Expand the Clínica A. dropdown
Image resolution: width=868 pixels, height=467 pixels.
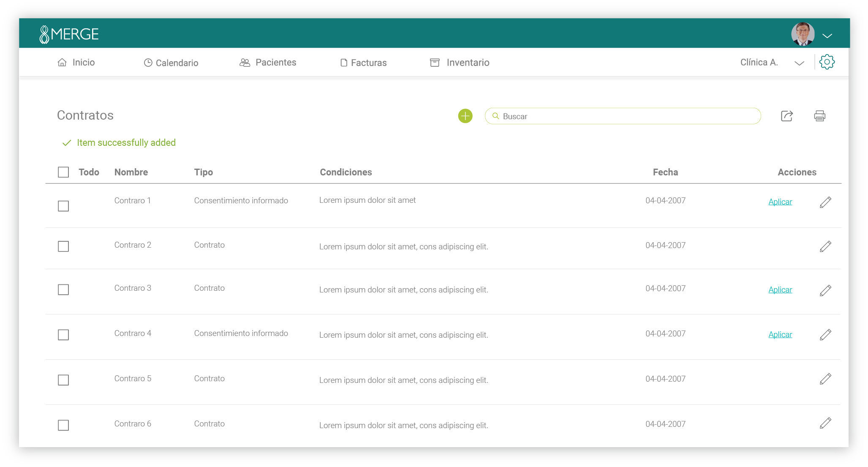[799, 63]
